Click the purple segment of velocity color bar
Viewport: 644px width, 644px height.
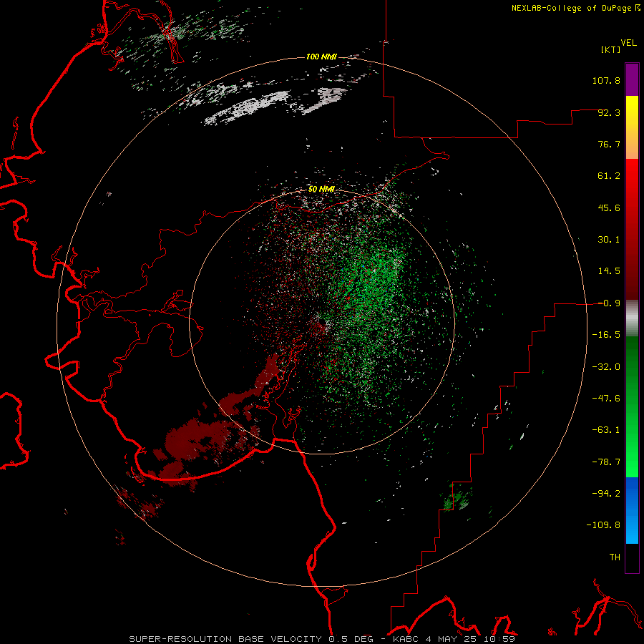click(632, 79)
